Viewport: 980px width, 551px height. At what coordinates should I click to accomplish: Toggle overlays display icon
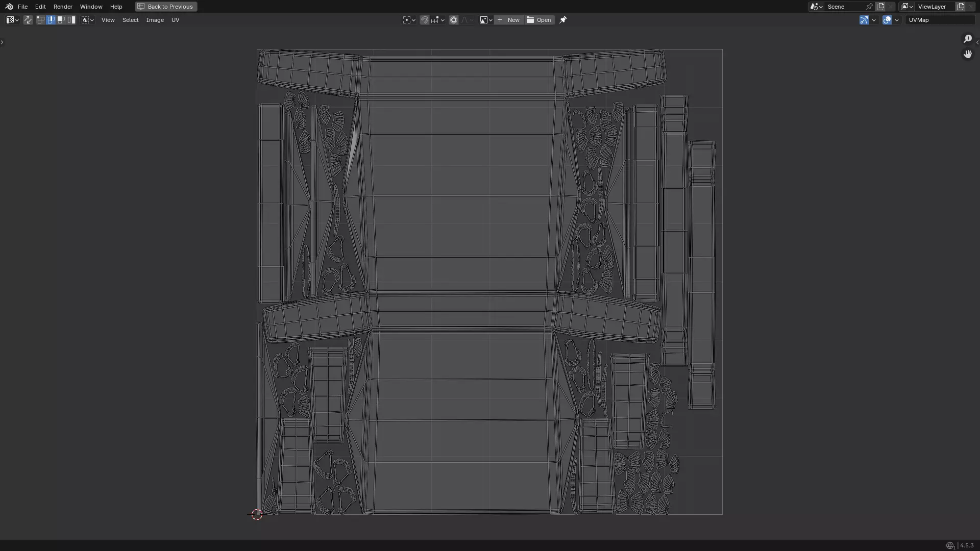pyautogui.click(x=887, y=20)
